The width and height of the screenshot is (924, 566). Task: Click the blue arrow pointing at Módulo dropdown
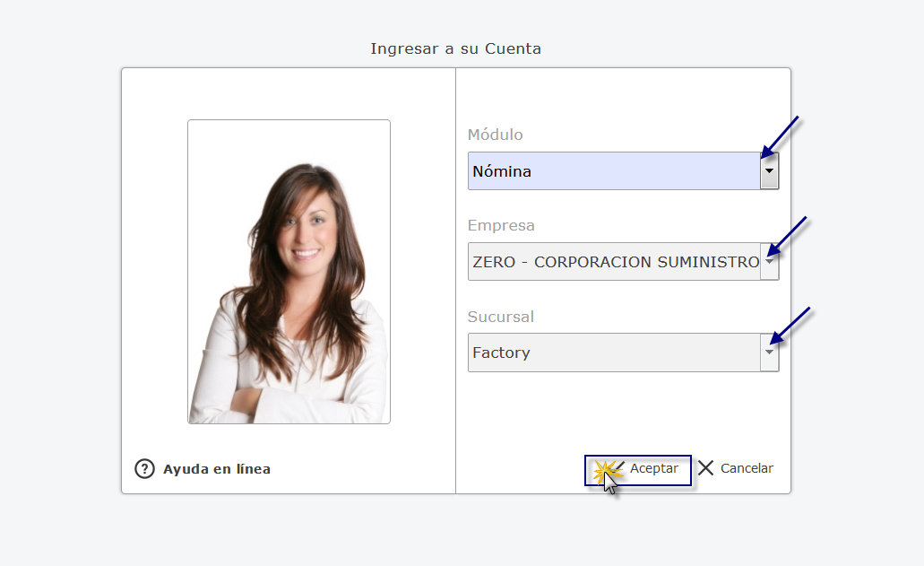pos(780,136)
